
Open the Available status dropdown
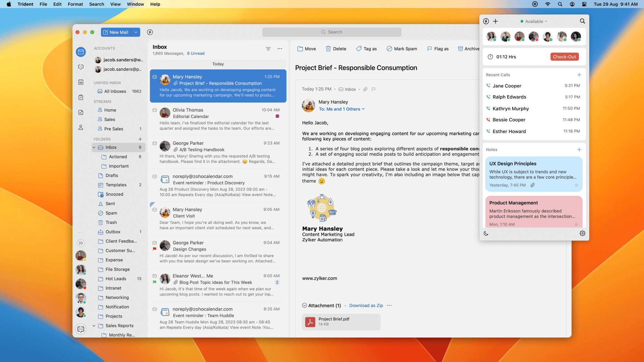(534, 21)
